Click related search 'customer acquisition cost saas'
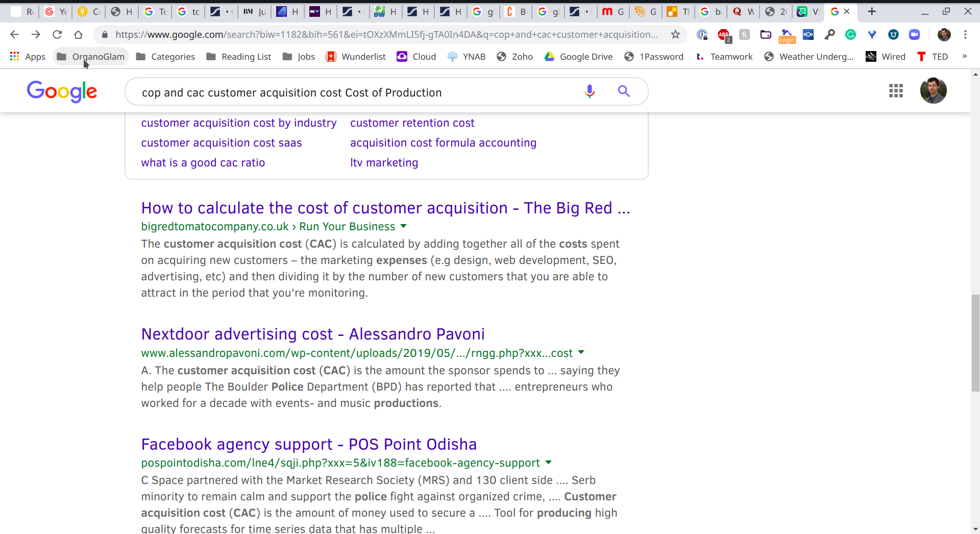The width and height of the screenshot is (980, 534). pos(222,142)
